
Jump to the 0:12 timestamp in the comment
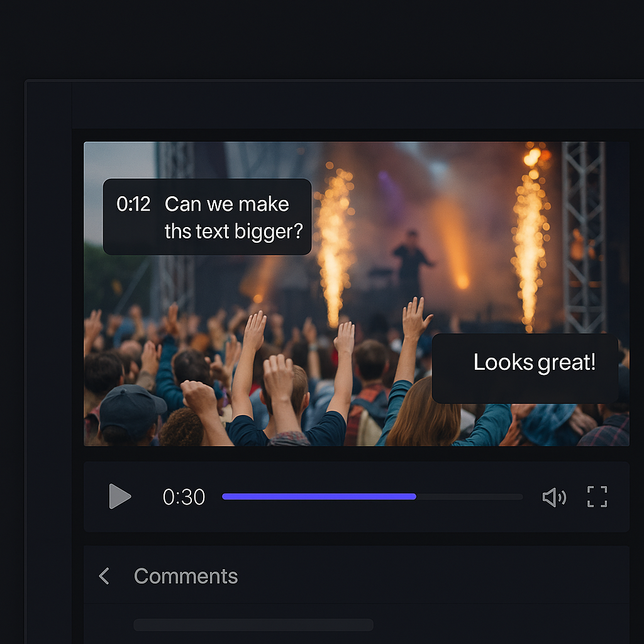pyautogui.click(x=133, y=204)
